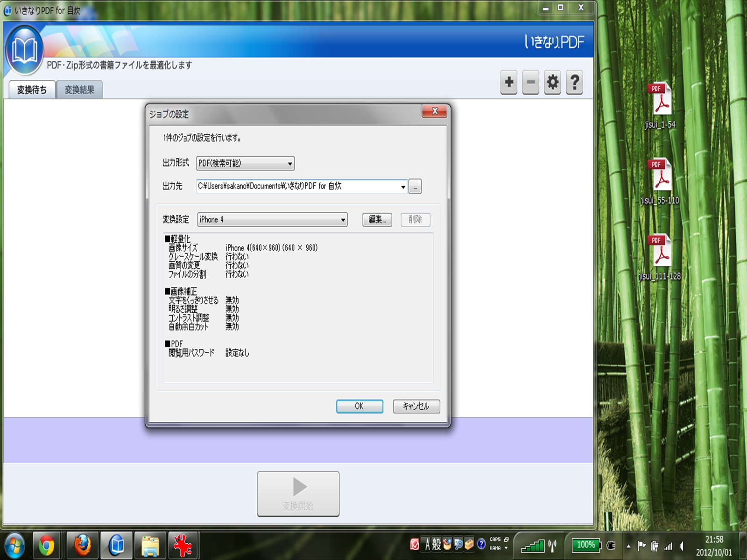This screenshot has height=560, width=747.
Task: Click the network signal tray icon
Action: 668,546
